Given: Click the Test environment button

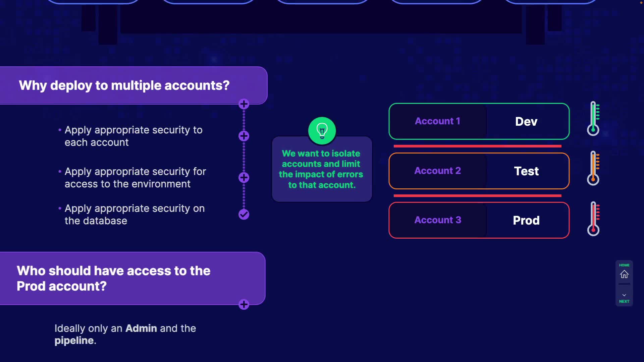Looking at the screenshot, I should (x=526, y=171).
